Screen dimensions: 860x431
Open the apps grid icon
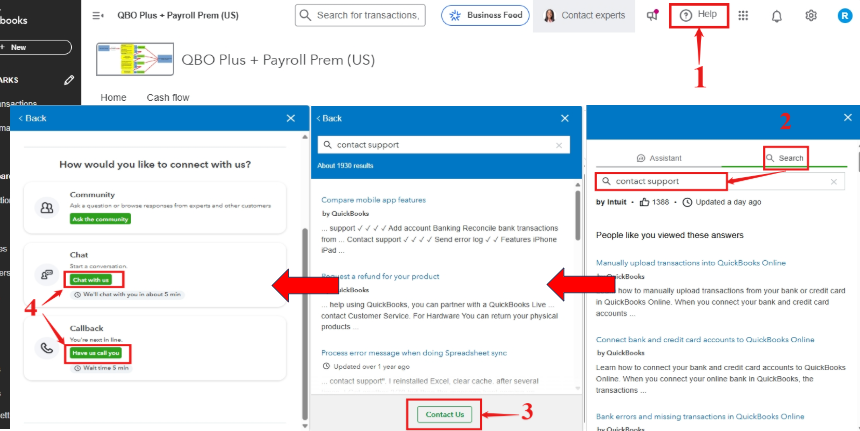743,16
